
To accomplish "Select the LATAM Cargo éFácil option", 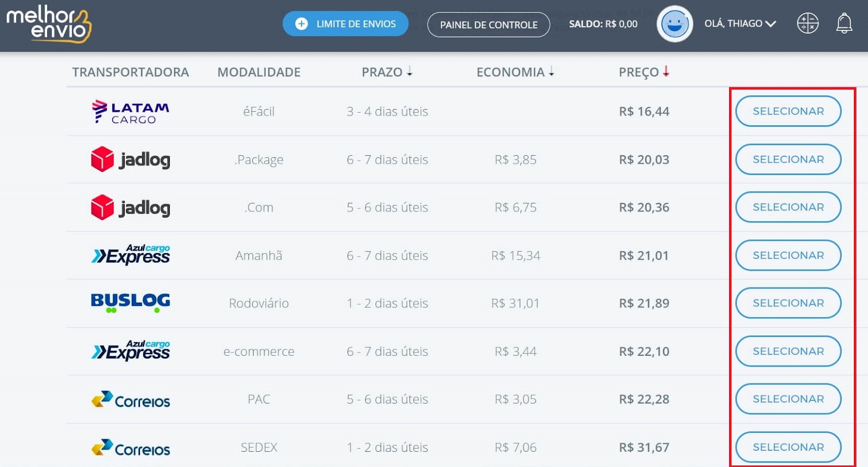I will click(x=788, y=111).
